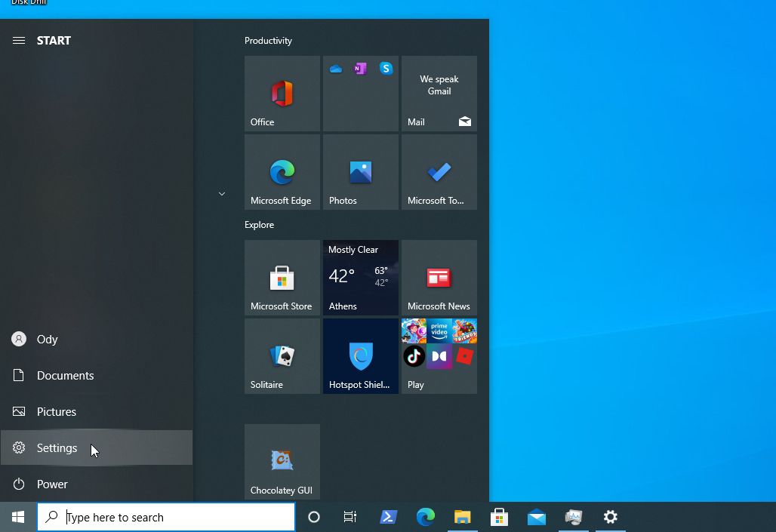Open the Dolby icon in Play tile
This screenshot has width=776, height=532.
(x=439, y=356)
